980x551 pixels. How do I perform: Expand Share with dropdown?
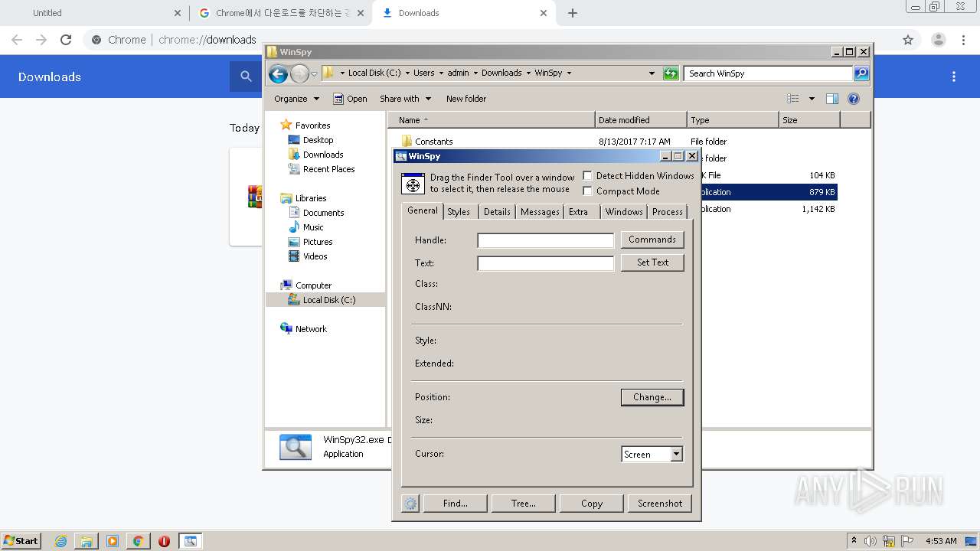pyautogui.click(x=406, y=99)
